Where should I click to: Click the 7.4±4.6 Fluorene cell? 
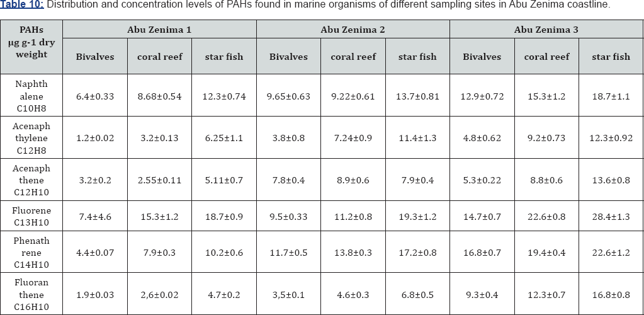[x=95, y=217]
